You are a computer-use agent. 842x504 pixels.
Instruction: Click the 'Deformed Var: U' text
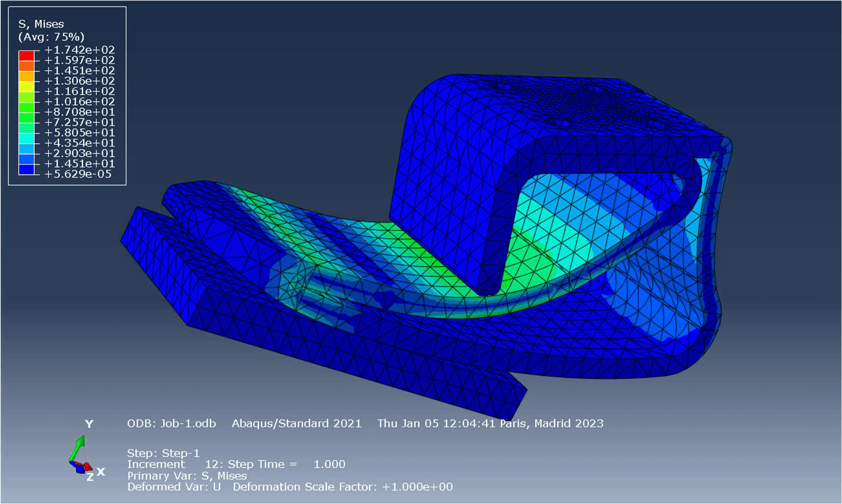pyautogui.click(x=174, y=487)
